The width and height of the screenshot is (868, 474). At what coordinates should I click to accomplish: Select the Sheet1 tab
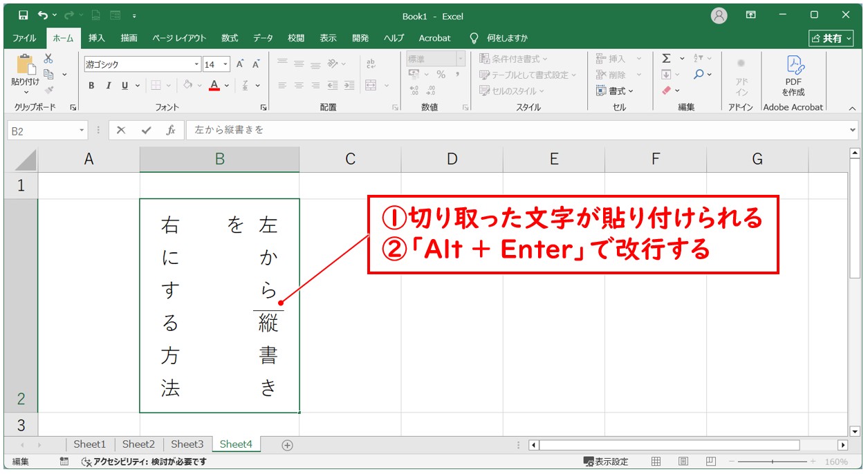coord(90,444)
